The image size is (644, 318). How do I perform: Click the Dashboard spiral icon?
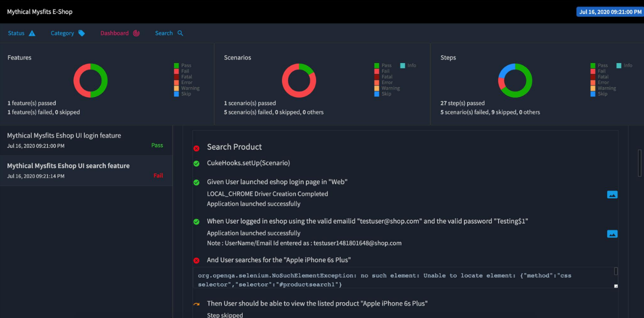point(136,33)
